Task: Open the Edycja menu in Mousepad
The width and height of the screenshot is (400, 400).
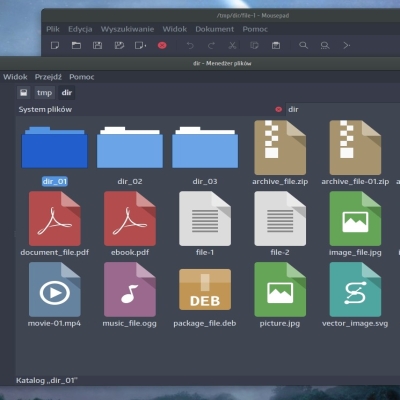Action: point(80,29)
